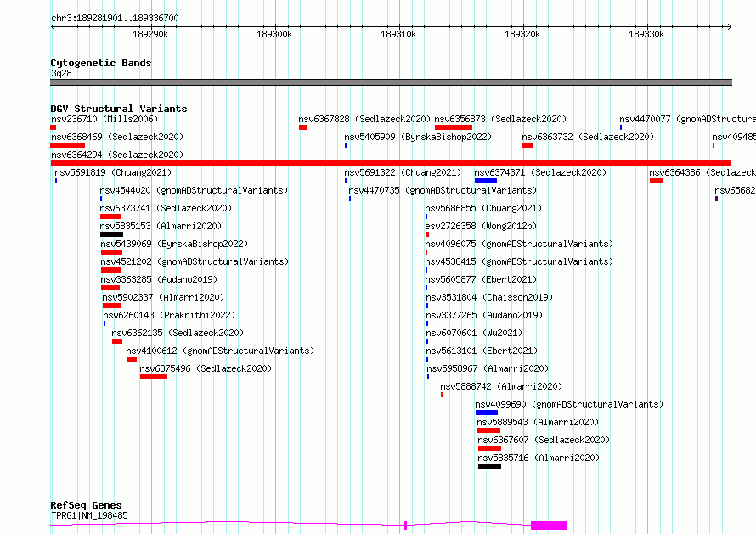Click the TPRG1|NM_198485 gene label
Viewport: 756px width, 534px height.
[90, 515]
